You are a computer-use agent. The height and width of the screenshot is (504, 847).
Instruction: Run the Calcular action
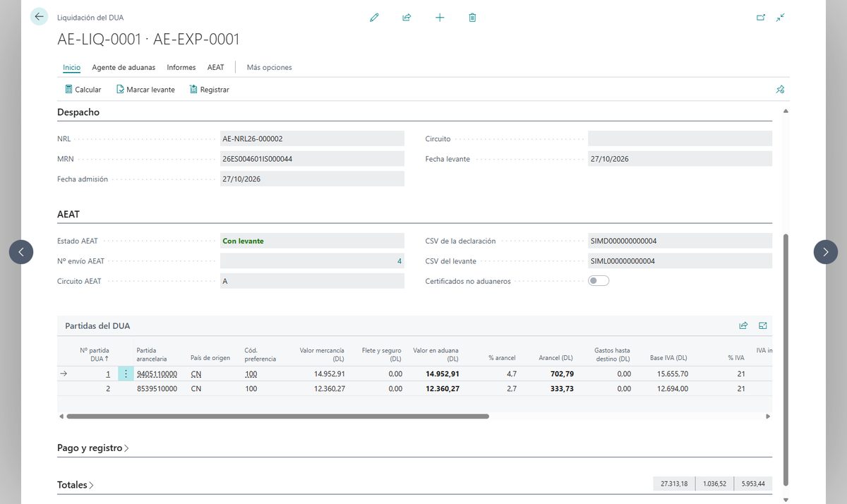pyautogui.click(x=83, y=90)
